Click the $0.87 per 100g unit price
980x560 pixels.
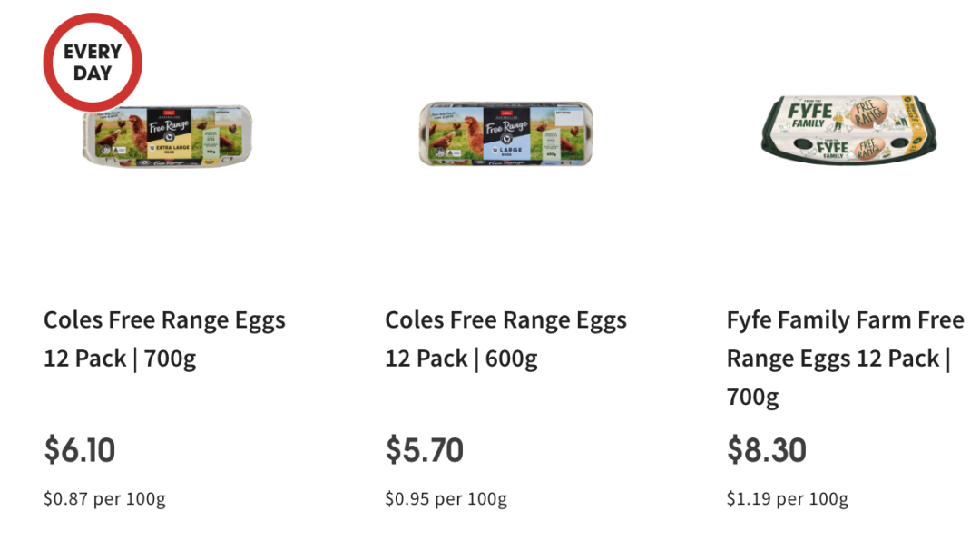coord(104,498)
